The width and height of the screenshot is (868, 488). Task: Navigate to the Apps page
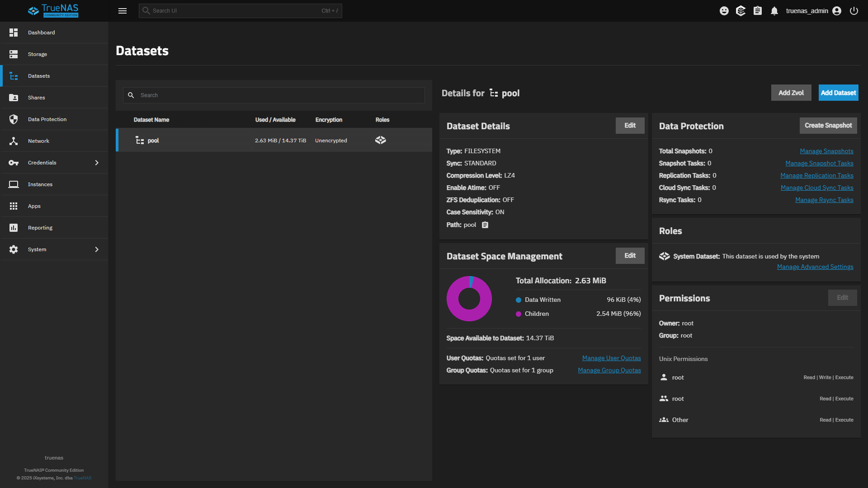(34, 206)
